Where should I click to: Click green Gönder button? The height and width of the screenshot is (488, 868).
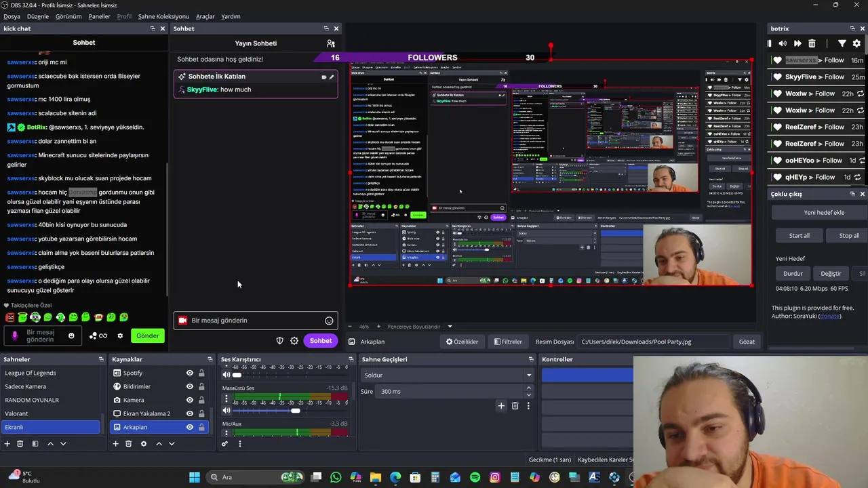tap(148, 335)
